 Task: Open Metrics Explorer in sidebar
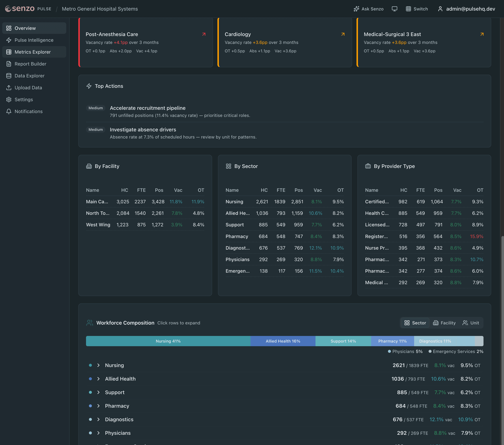(33, 52)
